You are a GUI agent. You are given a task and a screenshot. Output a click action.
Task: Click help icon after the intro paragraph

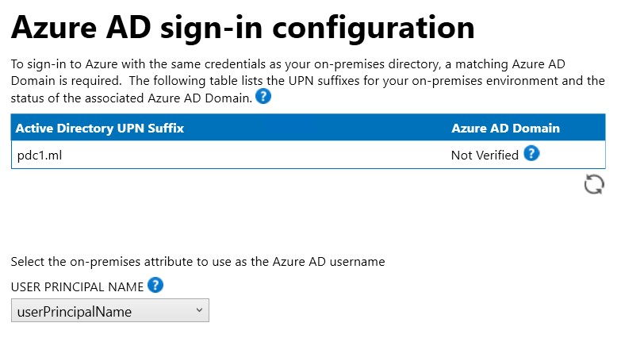[263, 97]
